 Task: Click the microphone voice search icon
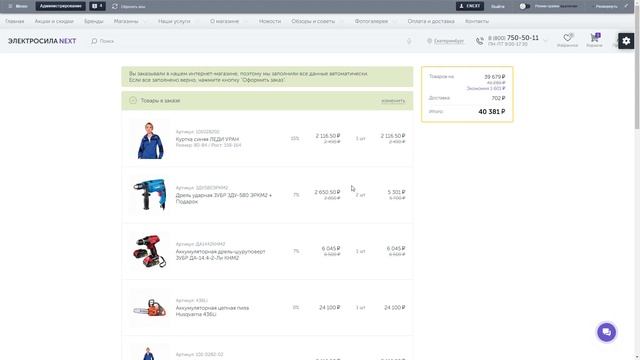point(409,41)
